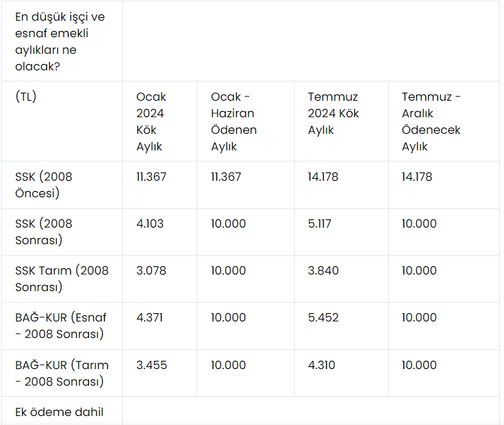Click the Temmuz - Aralık Ödenecek Aylık header
This screenshot has height=425, width=504.
pyautogui.click(x=432, y=121)
